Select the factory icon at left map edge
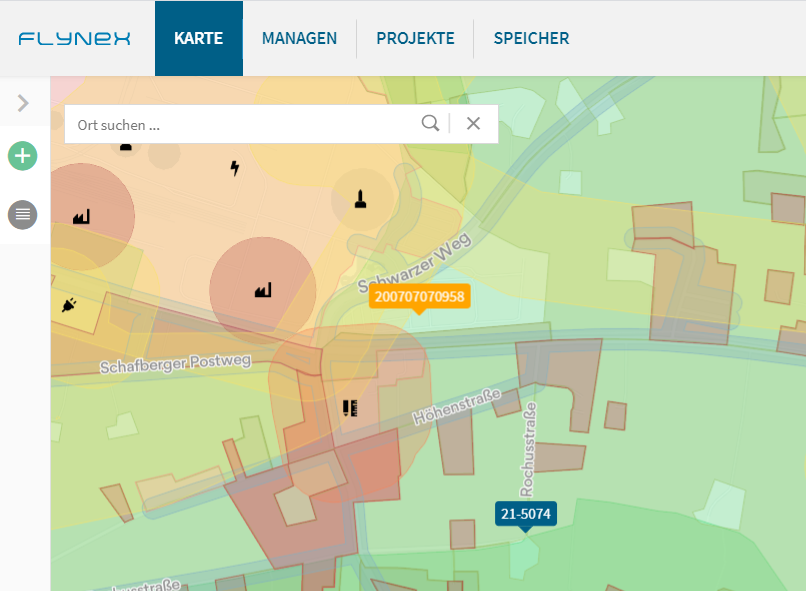Screen dimensions: 806x591 [x=82, y=217]
